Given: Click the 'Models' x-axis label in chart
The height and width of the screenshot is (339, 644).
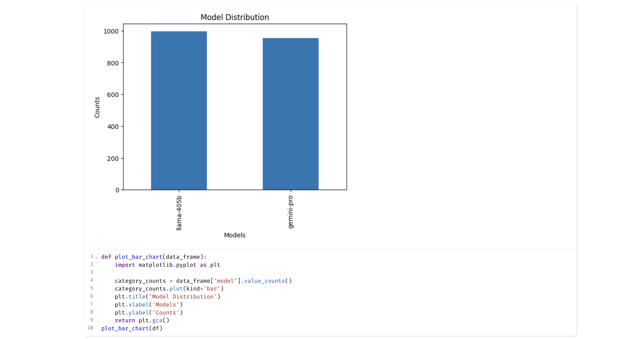Looking at the screenshot, I should 235,235.
